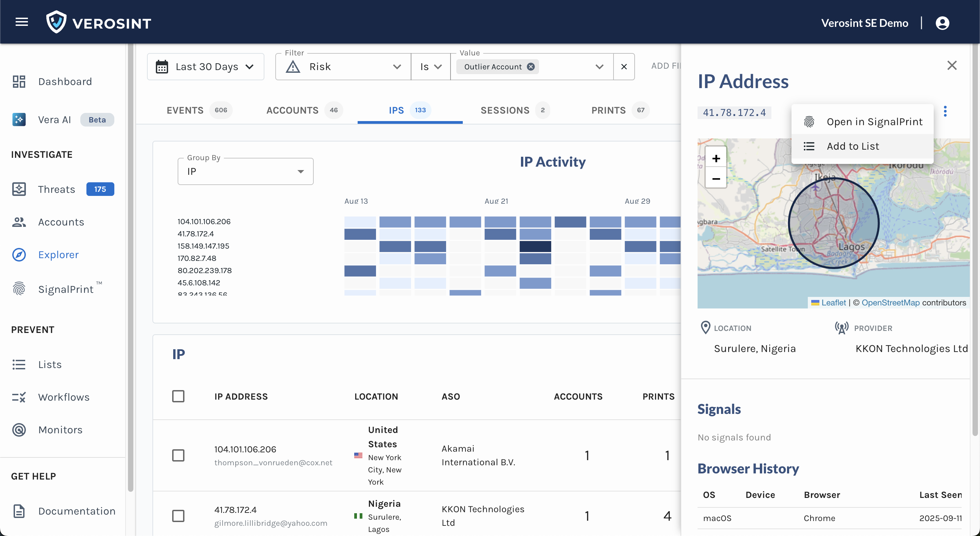
Task: Open Monitors in sidebar
Action: [60, 430]
